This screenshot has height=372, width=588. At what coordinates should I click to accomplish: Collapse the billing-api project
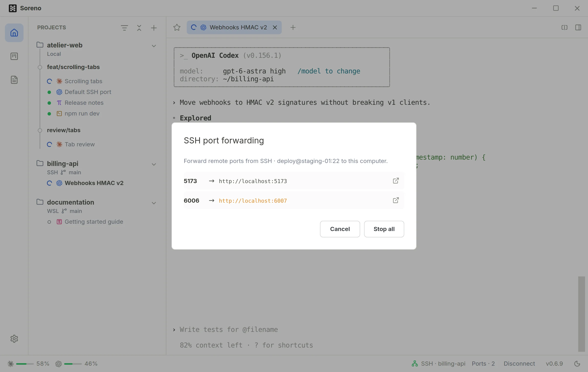[x=154, y=164]
